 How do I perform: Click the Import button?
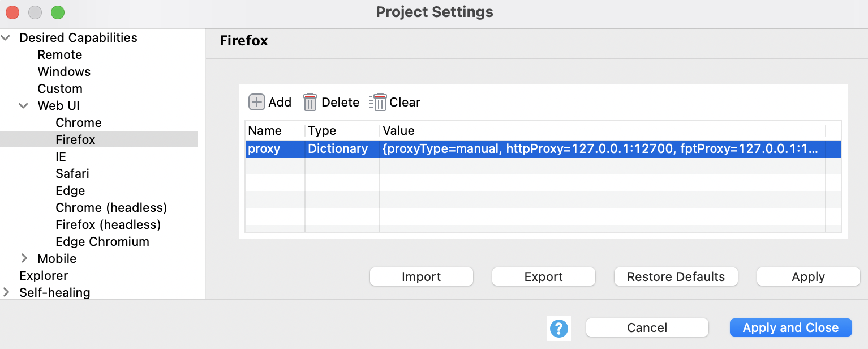pyautogui.click(x=421, y=276)
